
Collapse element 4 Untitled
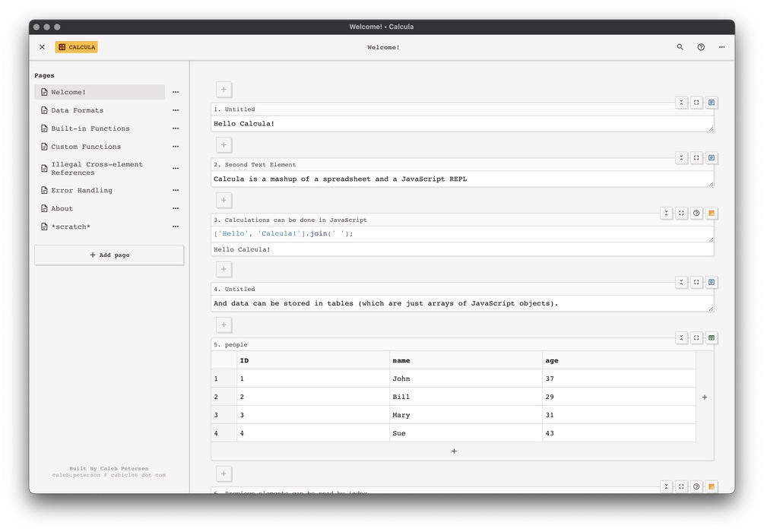point(681,282)
